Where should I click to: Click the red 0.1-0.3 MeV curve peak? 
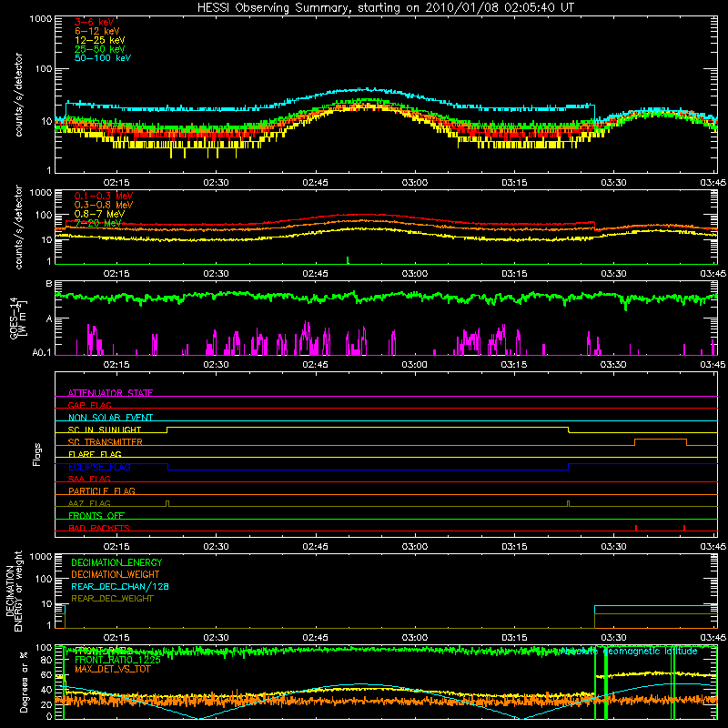[367, 215]
